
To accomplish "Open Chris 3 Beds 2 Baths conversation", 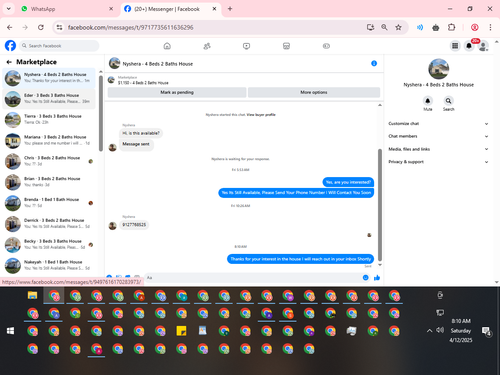I will pos(49,161).
